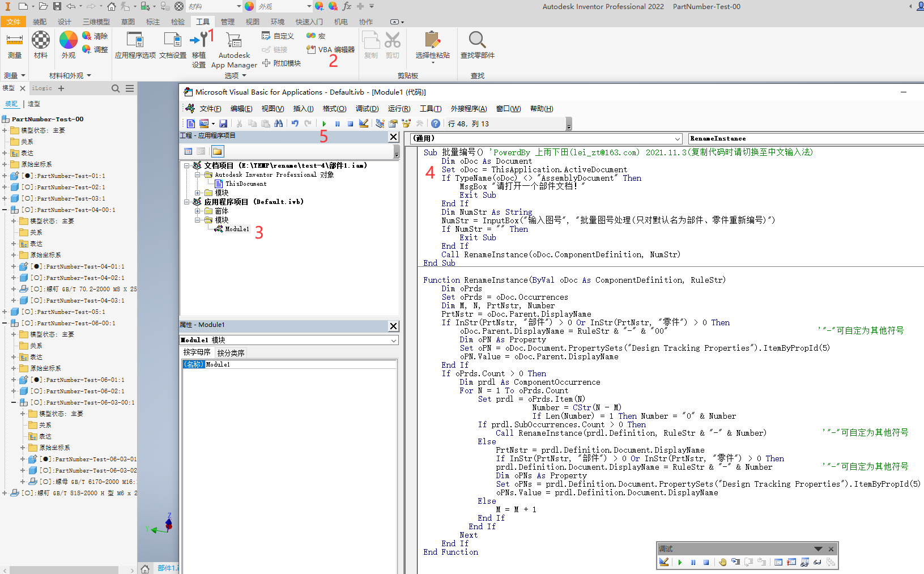Click the VBA 编辑器 ribbon button
Screen dimensions: 924x574
click(331, 49)
